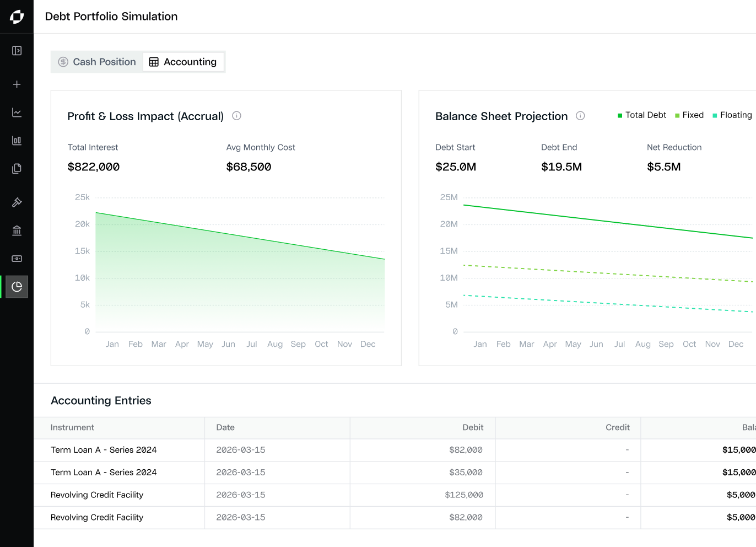Open the documents copy sidebar icon
The height and width of the screenshot is (547, 756).
tap(17, 169)
